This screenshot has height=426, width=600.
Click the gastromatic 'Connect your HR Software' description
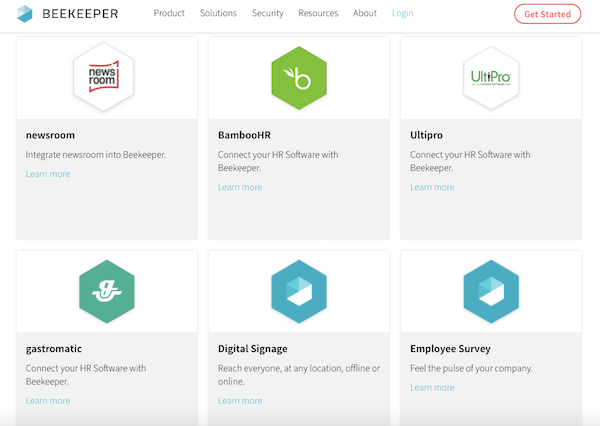tap(86, 375)
